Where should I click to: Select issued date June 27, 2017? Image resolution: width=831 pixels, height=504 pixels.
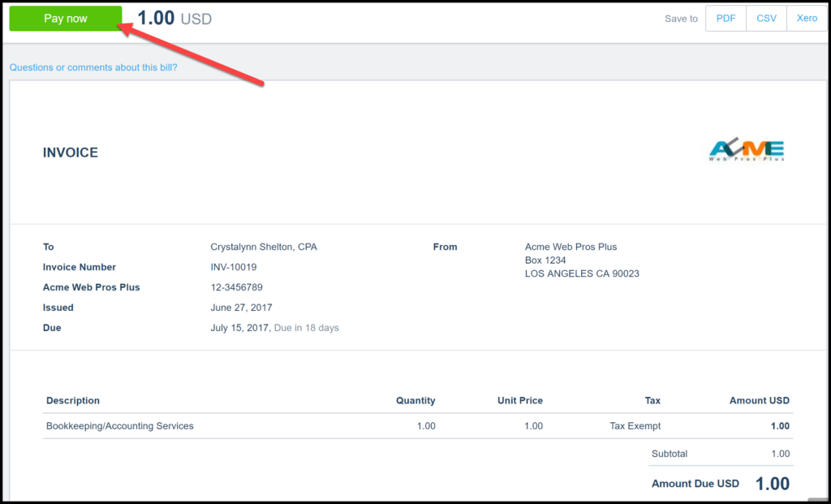[x=241, y=308]
